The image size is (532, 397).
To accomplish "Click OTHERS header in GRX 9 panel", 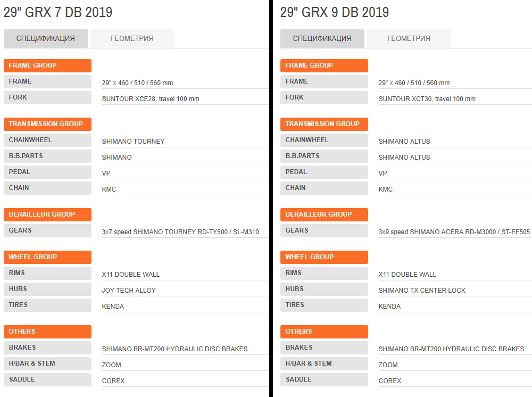I will (324, 332).
